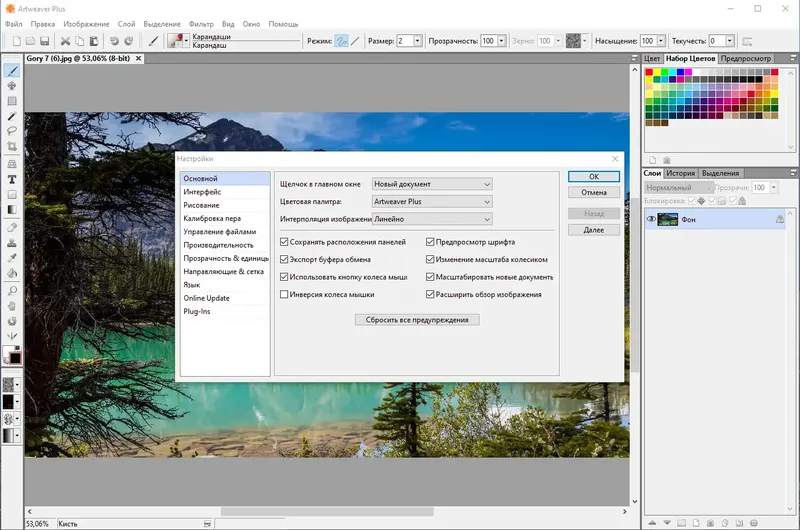This screenshot has width=800, height=530.
Task: Select the Интерфейс settings category
Action: [225, 192]
